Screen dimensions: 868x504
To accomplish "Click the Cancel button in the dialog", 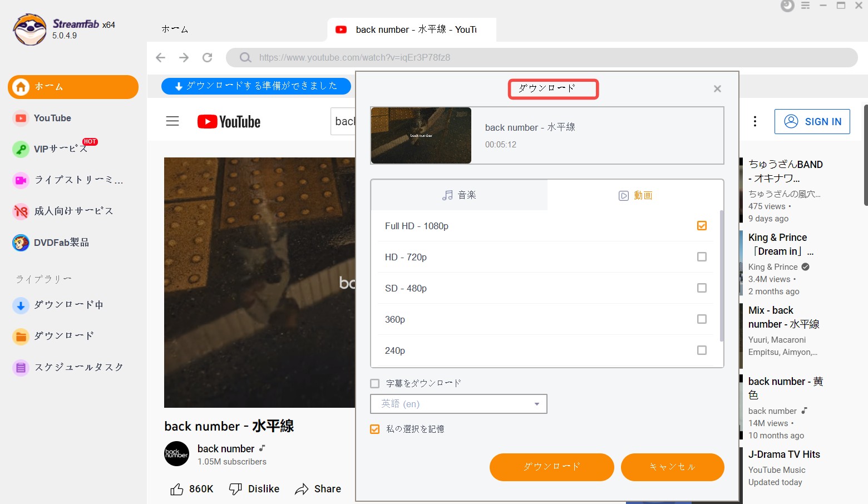I will pos(673,467).
